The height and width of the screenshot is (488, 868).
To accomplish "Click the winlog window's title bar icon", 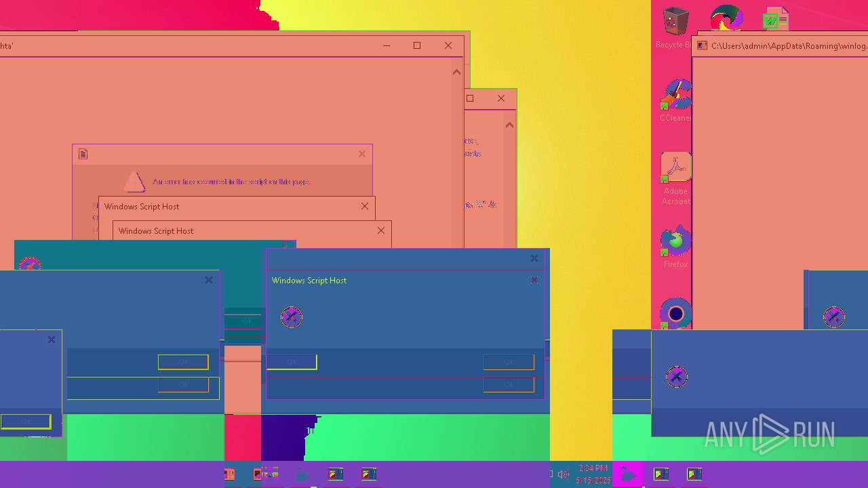I will [x=703, y=46].
